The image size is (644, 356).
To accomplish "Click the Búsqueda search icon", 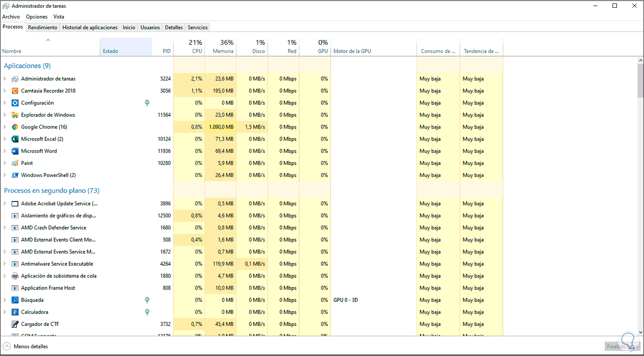I will point(15,300).
